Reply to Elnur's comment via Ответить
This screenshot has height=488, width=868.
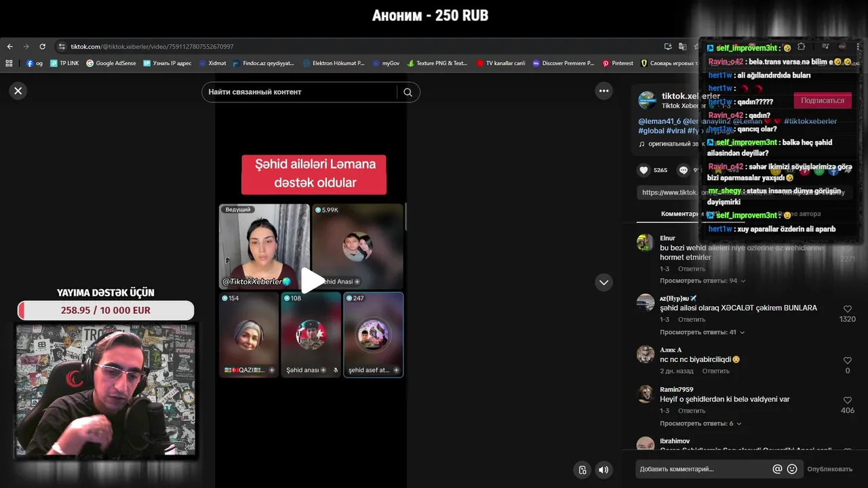[692, 269]
